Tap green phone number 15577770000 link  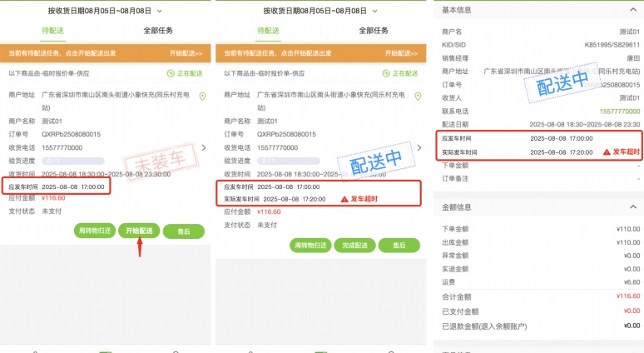pyautogui.click(x=620, y=112)
